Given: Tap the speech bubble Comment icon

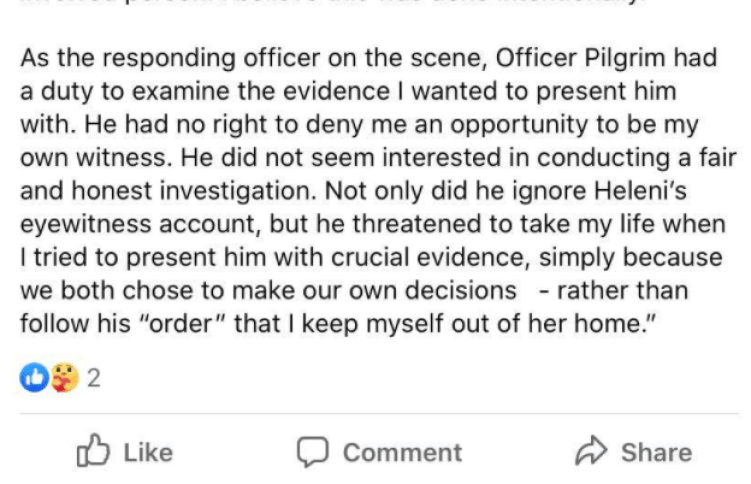Looking at the screenshot, I should [312, 451].
